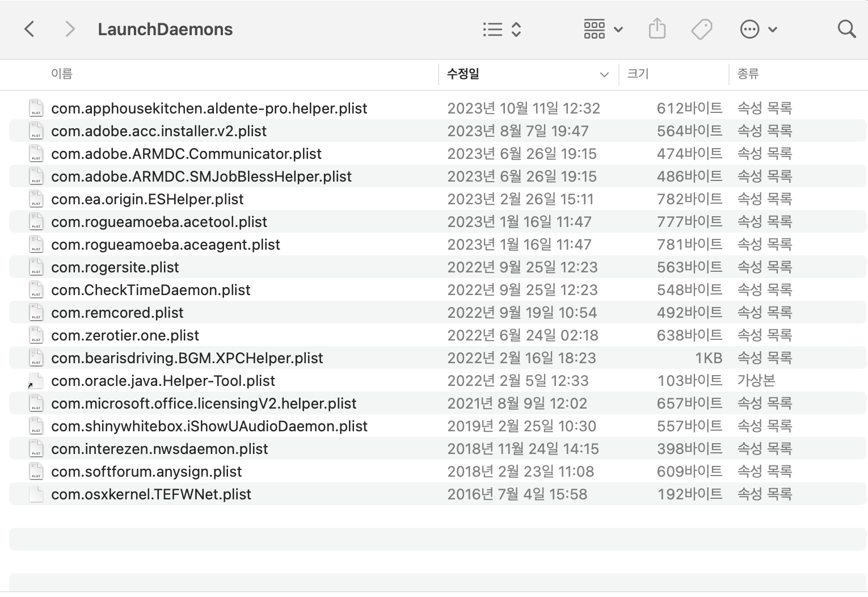The width and height of the screenshot is (868, 597).
Task: Toggle the 수정일 sort direction chevron
Action: [604, 74]
